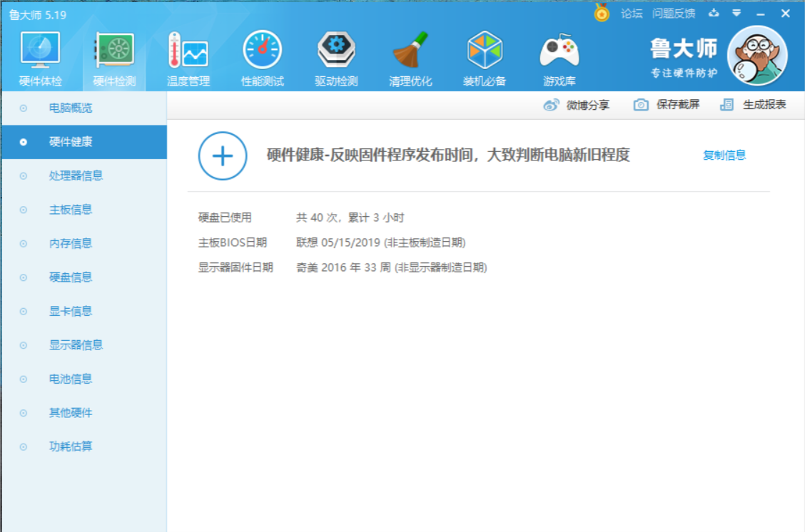Image resolution: width=805 pixels, height=532 pixels.
Task: Click the 硬盘已使用 label
Action: 225,218
